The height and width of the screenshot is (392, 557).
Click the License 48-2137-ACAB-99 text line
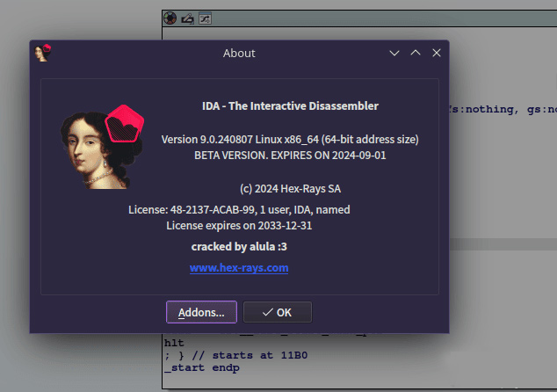tap(239, 209)
